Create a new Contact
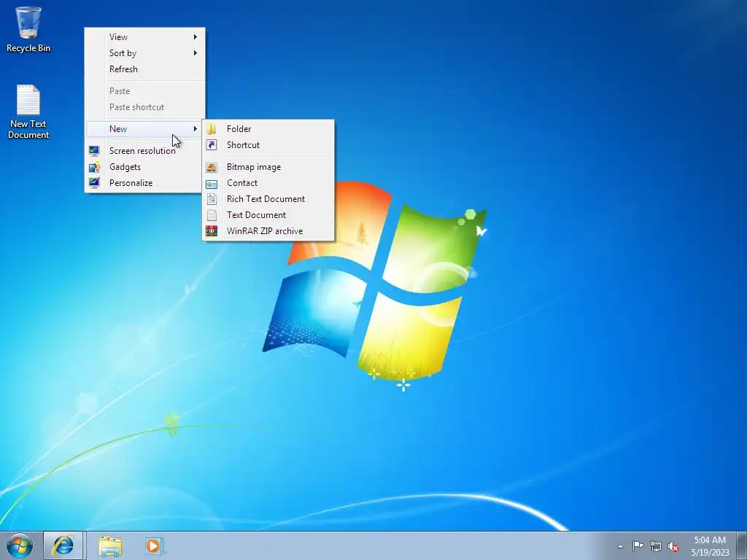The image size is (747, 560). (x=268, y=183)
